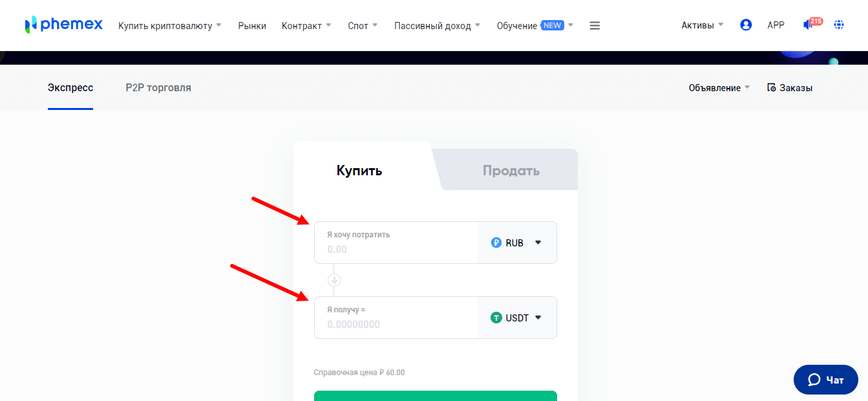Click the Phemex logo
This screenshot has width=868, height=401.
[x=63, y=25]
